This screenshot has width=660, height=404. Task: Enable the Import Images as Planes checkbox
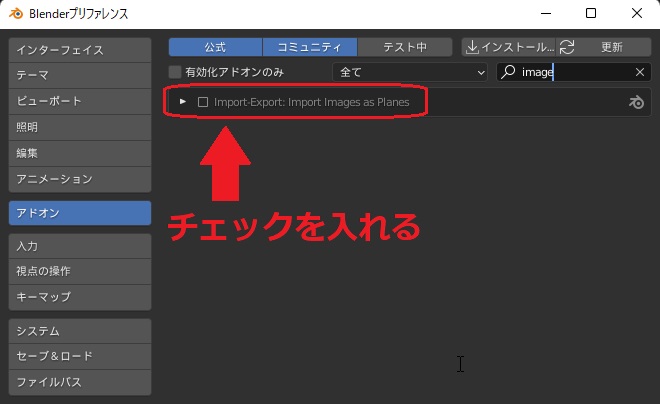(203, 102)
